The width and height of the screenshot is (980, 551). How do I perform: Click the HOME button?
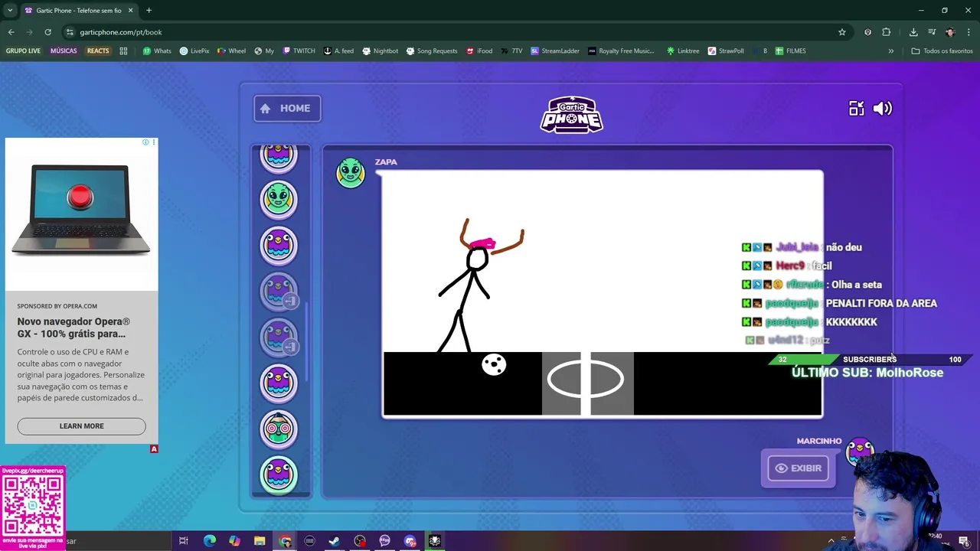(x=287, y=108)
